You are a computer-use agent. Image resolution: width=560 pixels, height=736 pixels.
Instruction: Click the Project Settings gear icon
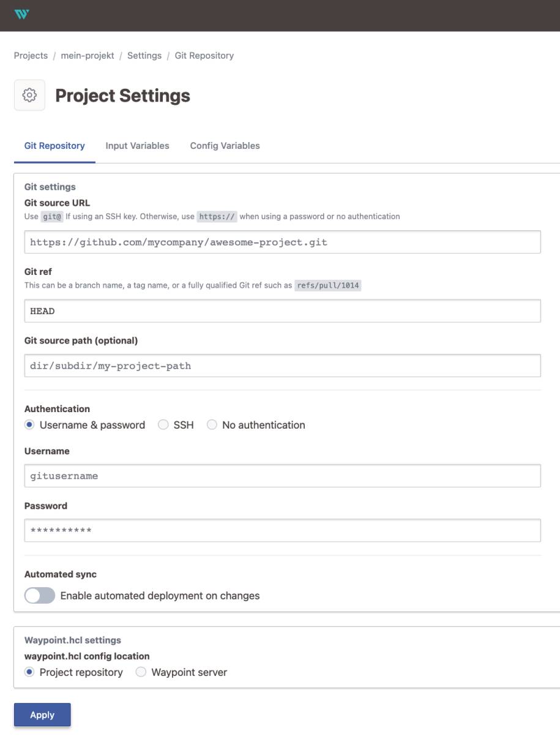29,96
